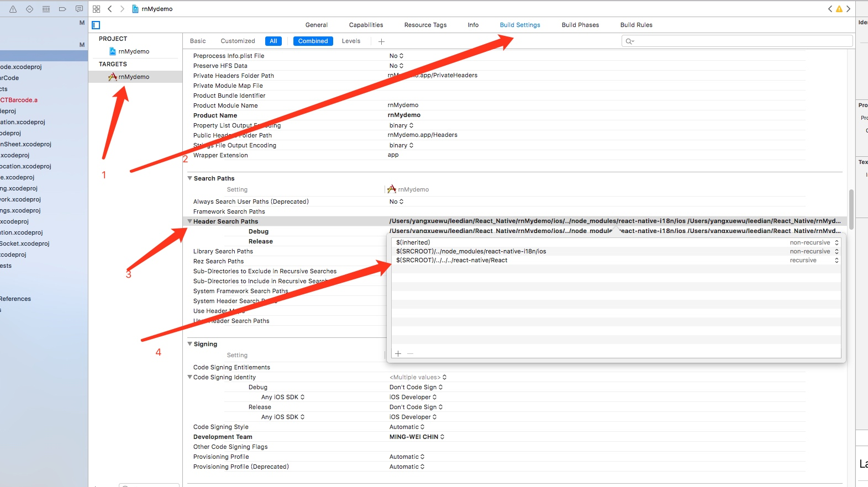This screenshot has height=487, width=868.
Task: Select the Library Search Paths setting
Action: pyautogui.click(x=223, y=251)
